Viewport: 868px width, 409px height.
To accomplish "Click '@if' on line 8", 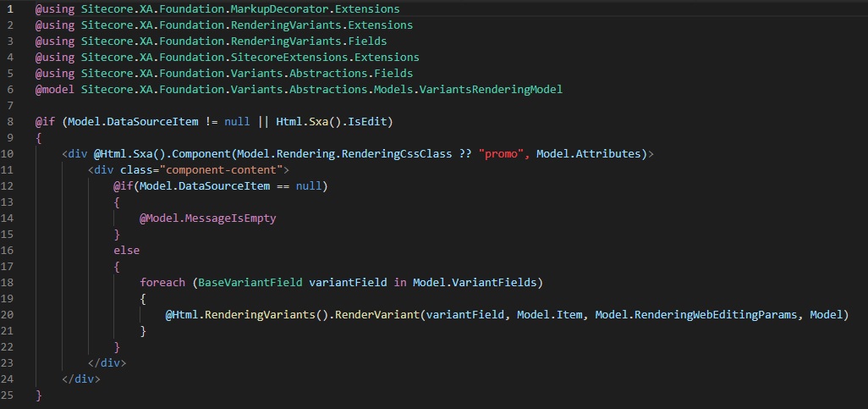I will point(46,122).
